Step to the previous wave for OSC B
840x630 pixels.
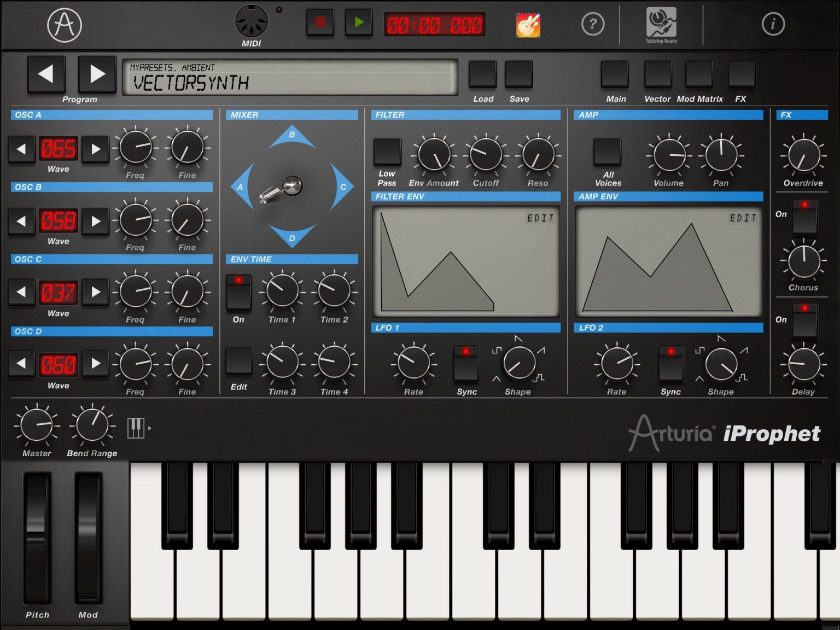[x=21, y=221]
